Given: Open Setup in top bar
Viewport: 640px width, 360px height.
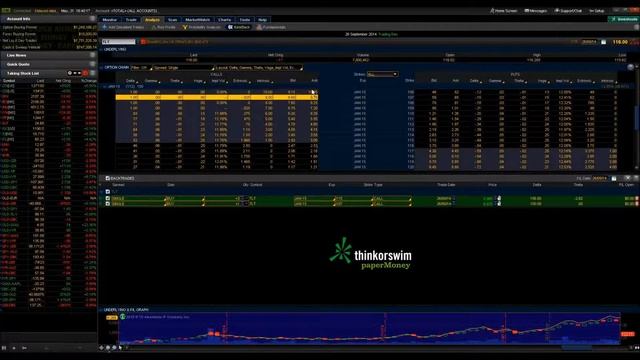Looking at the screenshot, I should point(596,11).
